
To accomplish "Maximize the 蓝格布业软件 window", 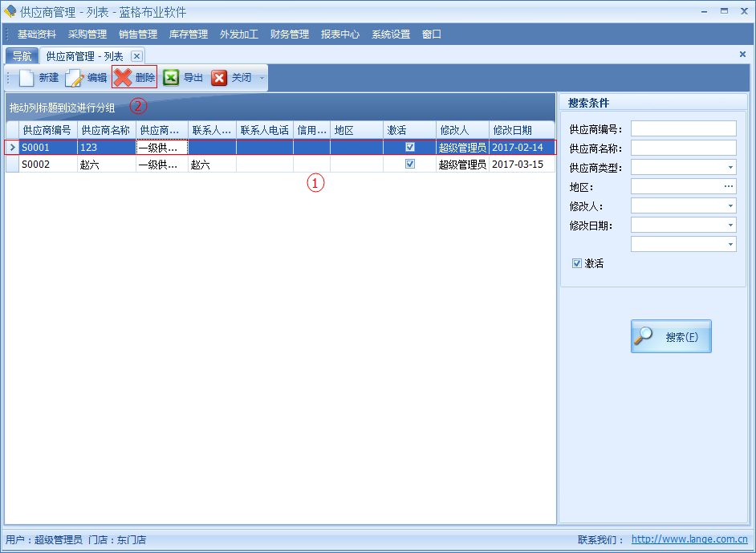I will [x=724, y=11].
